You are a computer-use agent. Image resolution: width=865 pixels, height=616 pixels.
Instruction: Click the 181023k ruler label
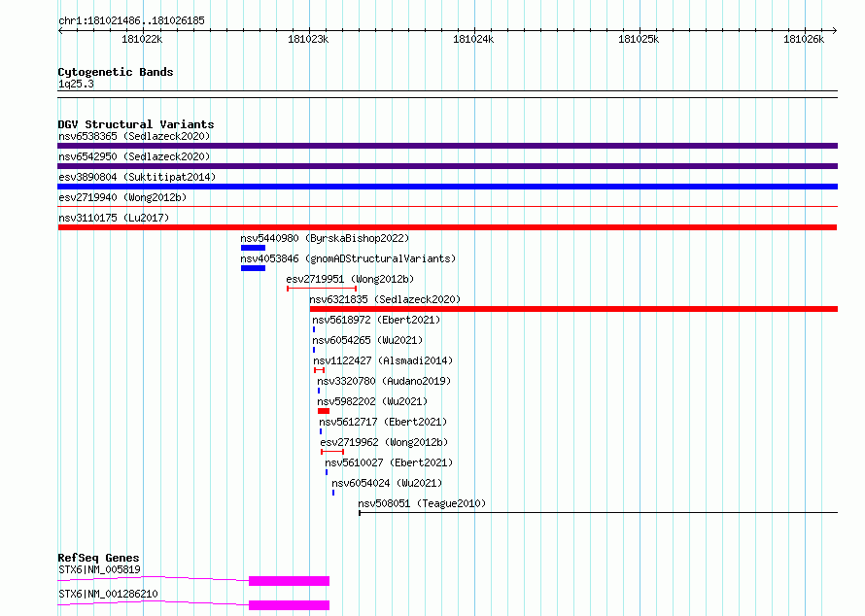click(x=308, y=39)
